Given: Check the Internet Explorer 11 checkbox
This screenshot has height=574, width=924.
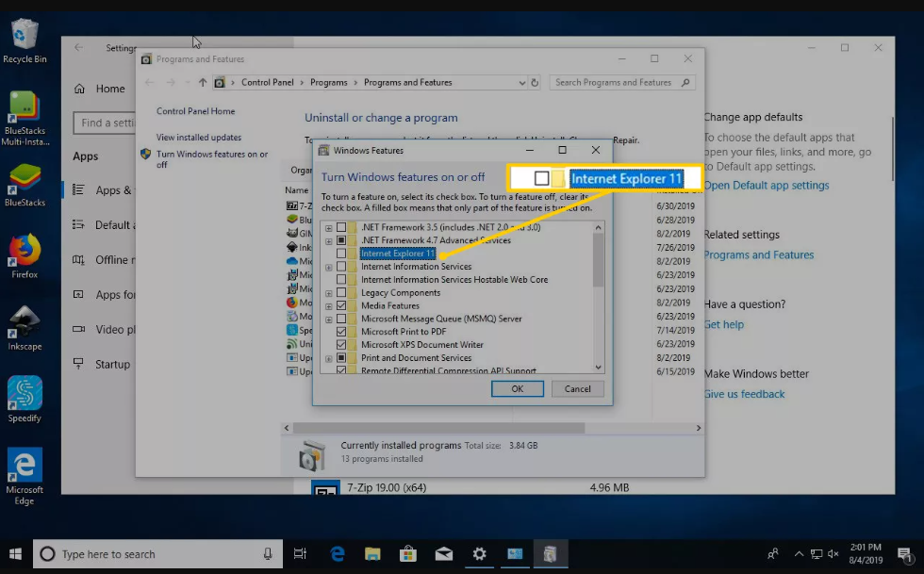Looking at the screenshot, I should coord(341,254).
